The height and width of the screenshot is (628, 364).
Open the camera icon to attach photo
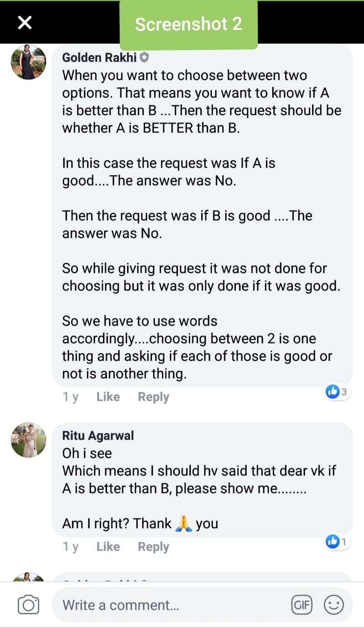(28, 605)
